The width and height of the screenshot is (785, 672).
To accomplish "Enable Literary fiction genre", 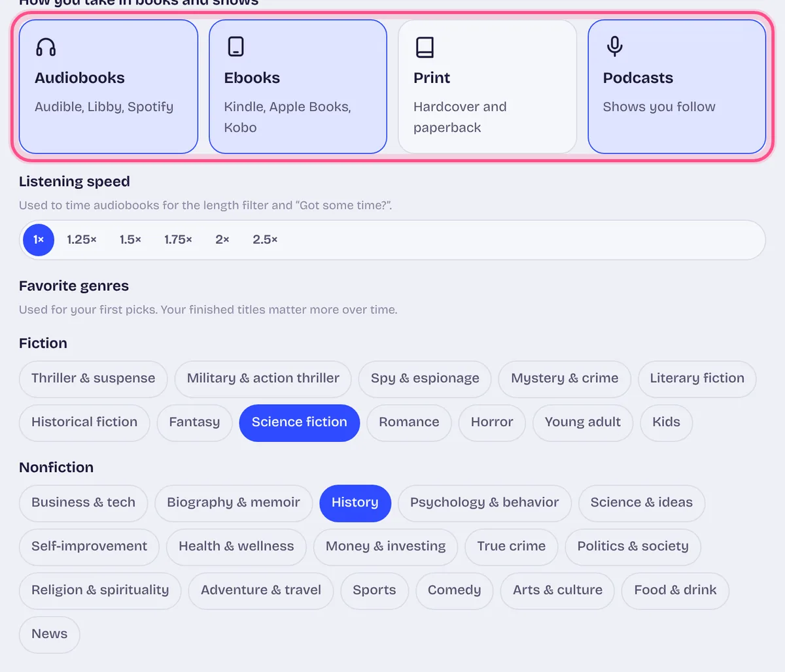I will pos(697,378).
